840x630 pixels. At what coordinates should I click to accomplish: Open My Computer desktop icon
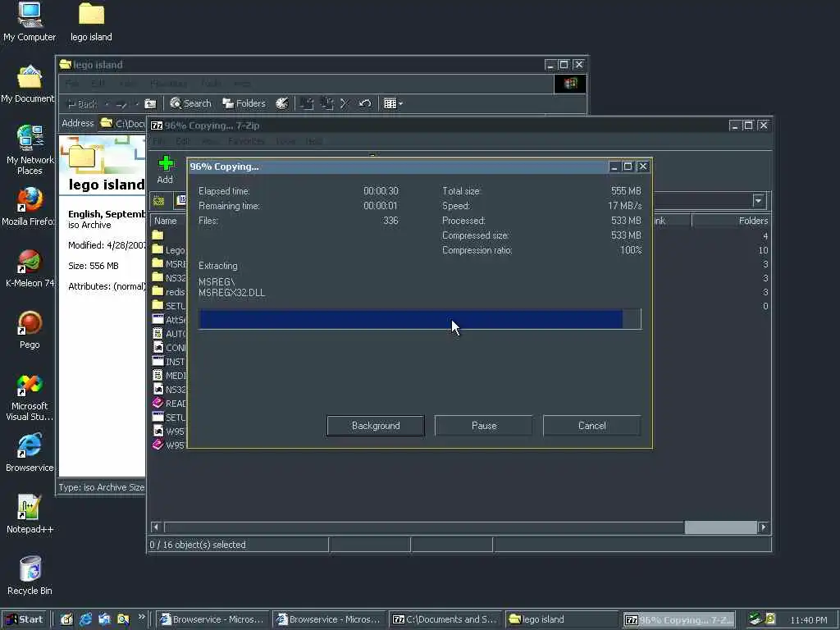[30, 21]
